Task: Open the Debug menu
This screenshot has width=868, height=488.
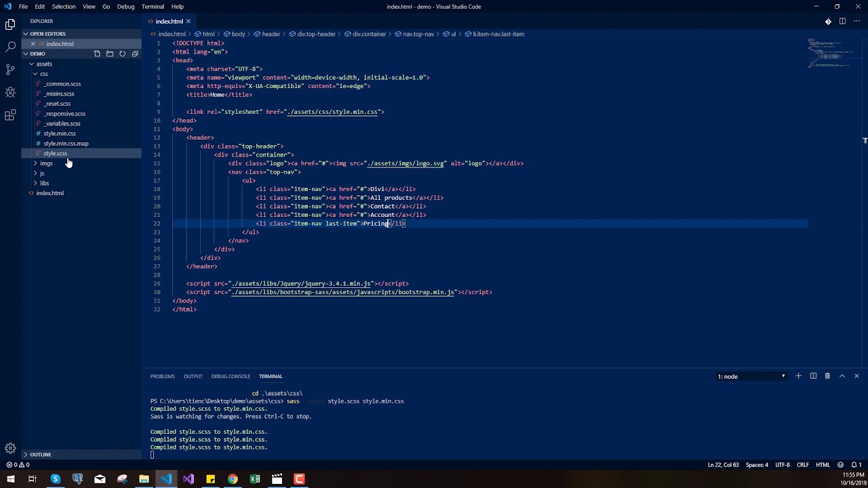Action: click(126, 6)
